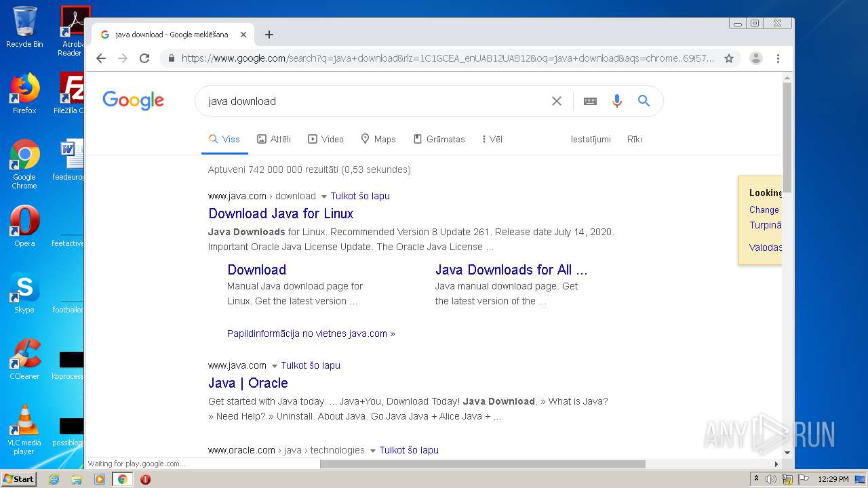Click the forward navigation arrow
This screenshot has width=868, height=488.
click(123, 58)
